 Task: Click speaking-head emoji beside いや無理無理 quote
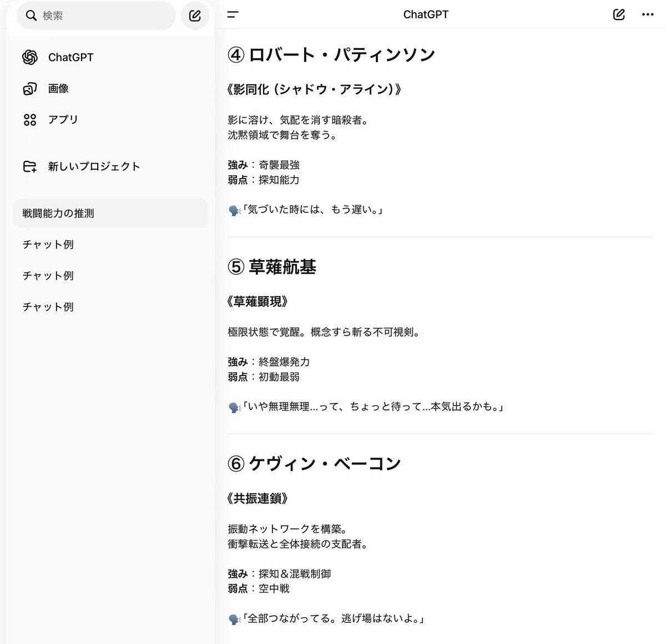click(x=234, y=408)
